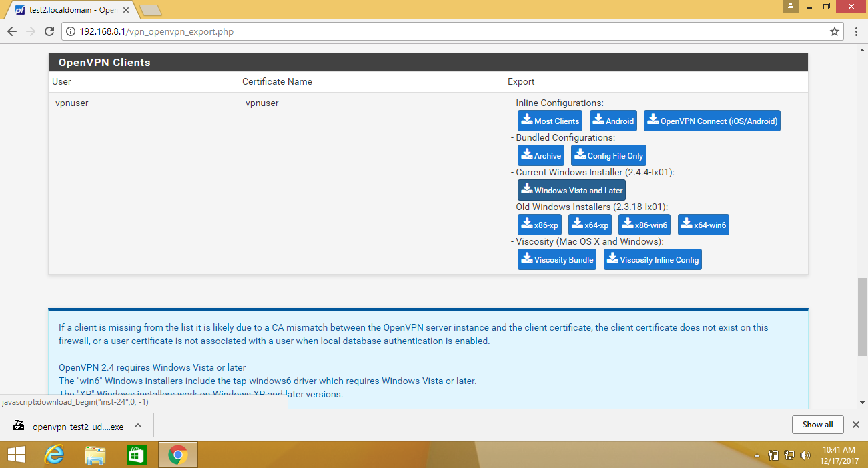Close the test2.localdomain tab

(125, 10)
